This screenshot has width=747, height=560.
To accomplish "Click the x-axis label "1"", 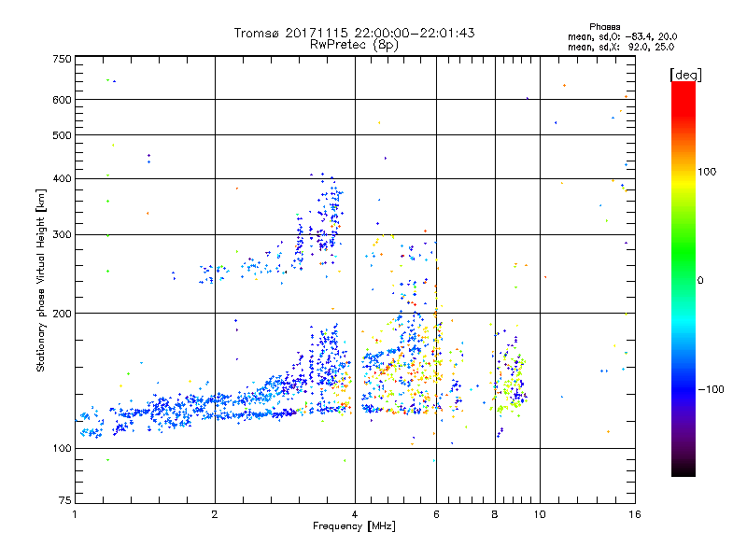I will click(75, 514).
